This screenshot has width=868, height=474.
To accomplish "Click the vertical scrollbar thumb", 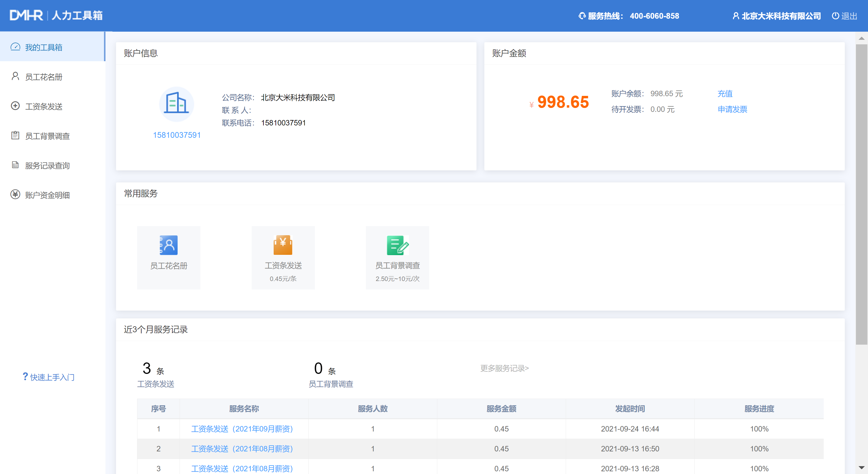I will click(862, 194).
